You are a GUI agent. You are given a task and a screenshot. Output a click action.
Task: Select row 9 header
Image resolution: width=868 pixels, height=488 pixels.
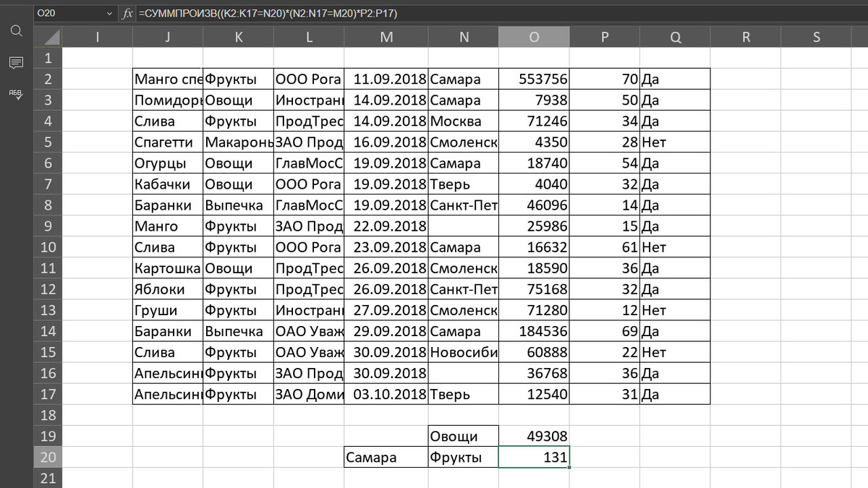coord(48,226)
